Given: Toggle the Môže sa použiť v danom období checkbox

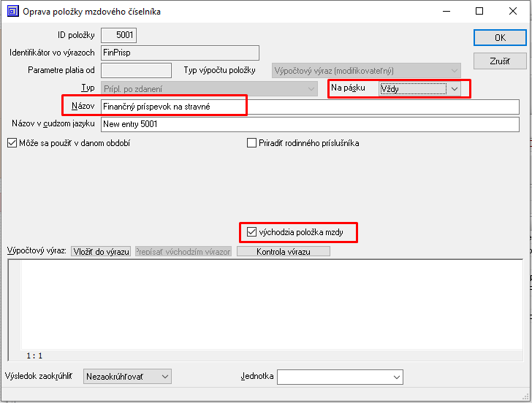Looking at the screenshot, I should click(12, 143).
